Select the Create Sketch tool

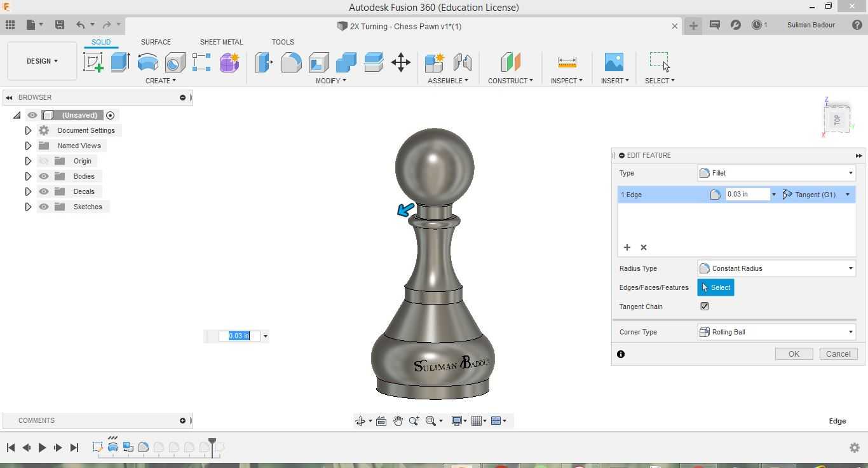pyautogui.click(x=93, y=62)
